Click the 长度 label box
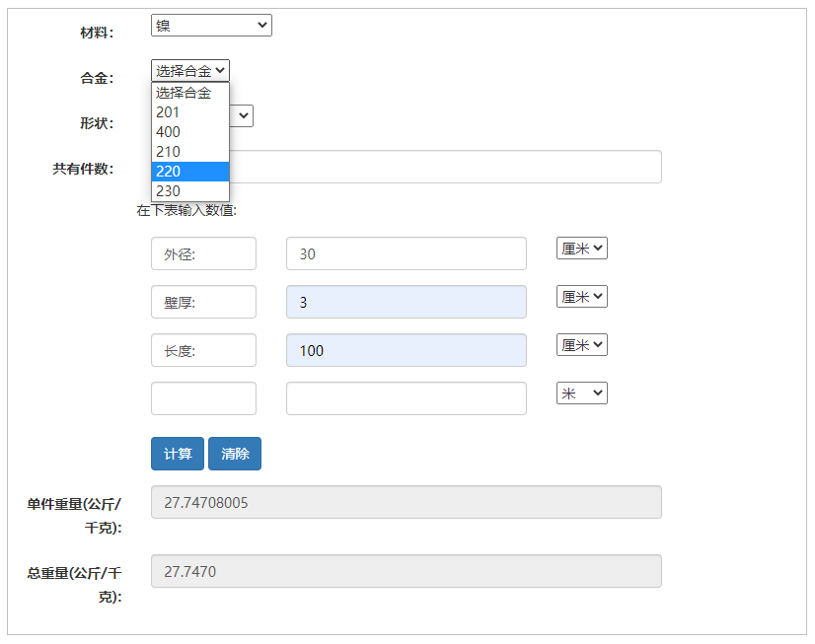 pos(203,350)
